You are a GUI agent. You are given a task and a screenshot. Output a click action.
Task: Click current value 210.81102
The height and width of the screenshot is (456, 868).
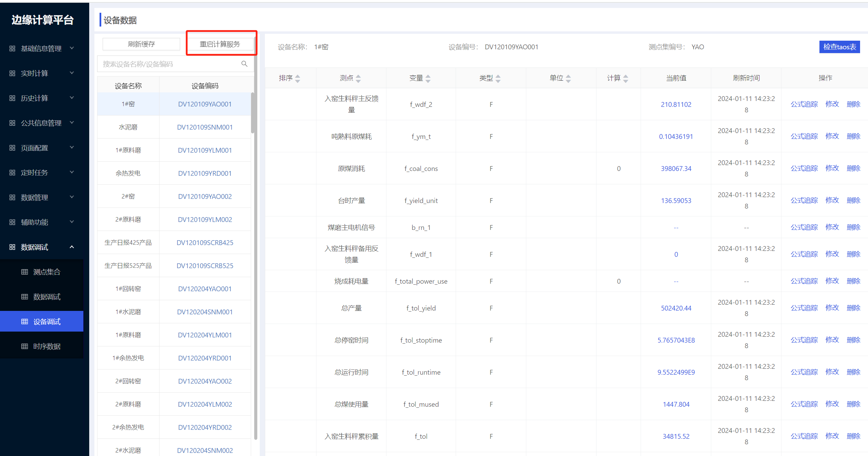click(676, 104)
